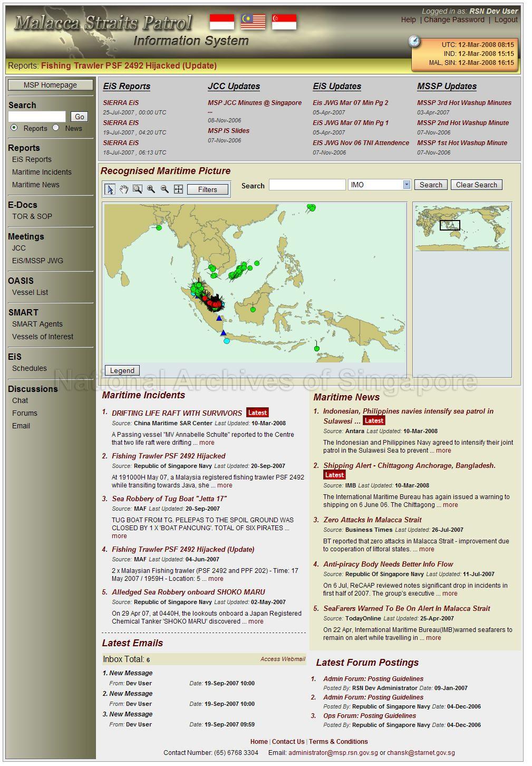Select the Reports search radio button
The image size is (532, 766).
(x=14, y=128)
